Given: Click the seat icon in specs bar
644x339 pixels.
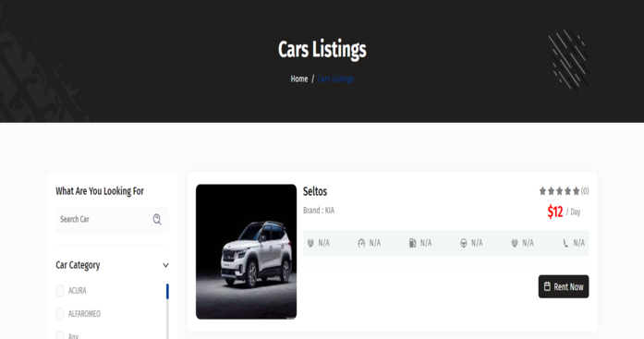Looking at the screenshot, I should [x=565, y=243].
